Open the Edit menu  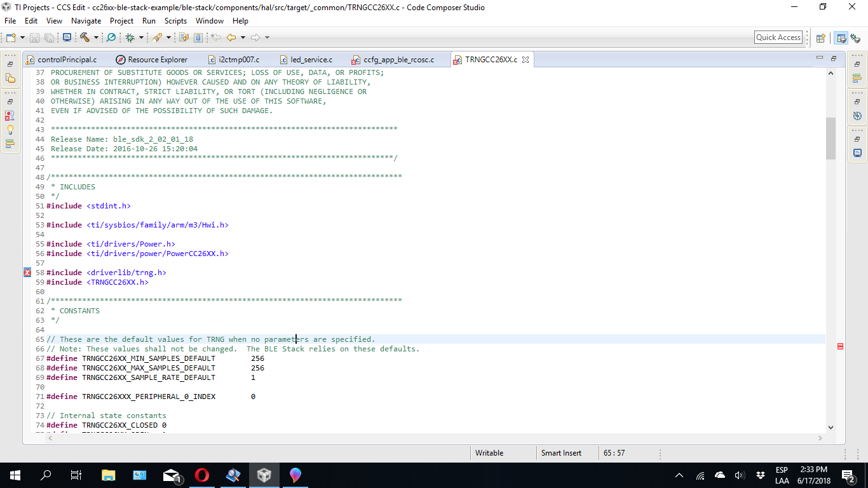click(31, 21)
